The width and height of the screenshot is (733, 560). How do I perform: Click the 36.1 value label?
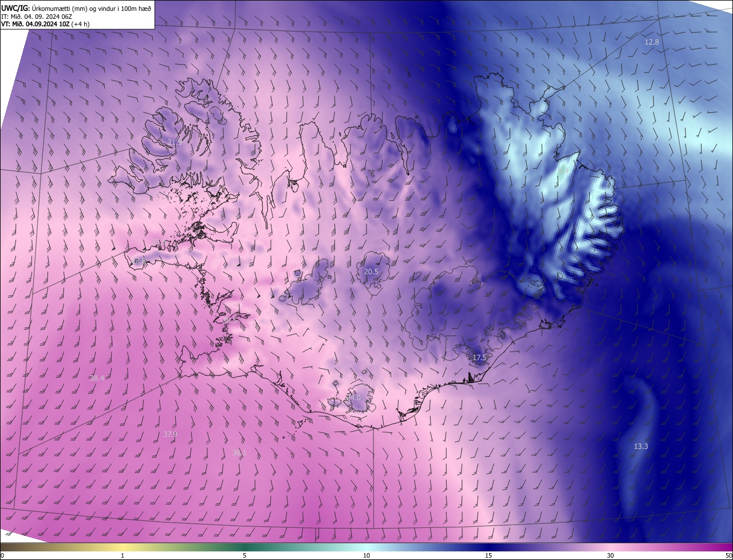tap(239, 452)
